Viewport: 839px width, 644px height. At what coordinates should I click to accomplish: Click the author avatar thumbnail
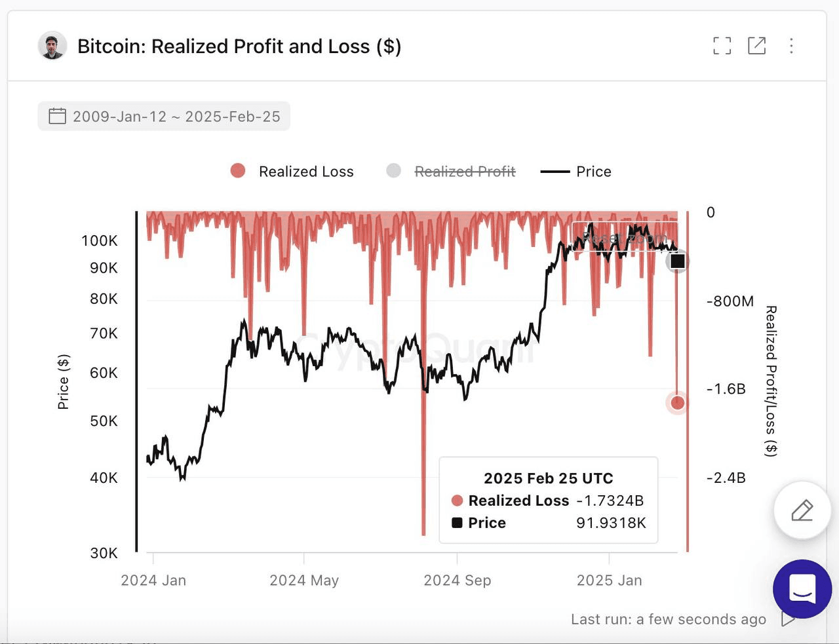click(52, 46)
